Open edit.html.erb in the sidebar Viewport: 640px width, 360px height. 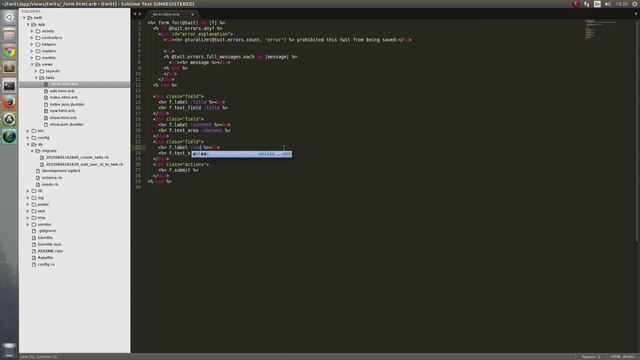pos(62,91)
